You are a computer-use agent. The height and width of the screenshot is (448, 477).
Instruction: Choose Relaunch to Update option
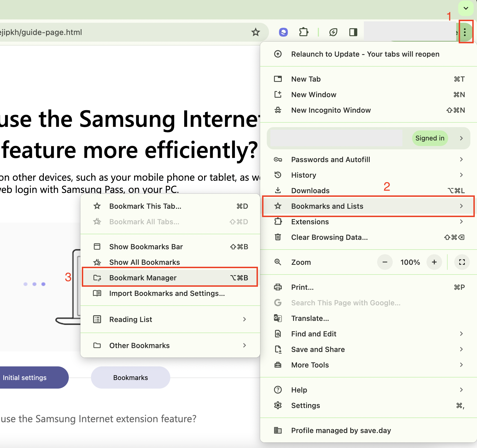tap(368, 54)
